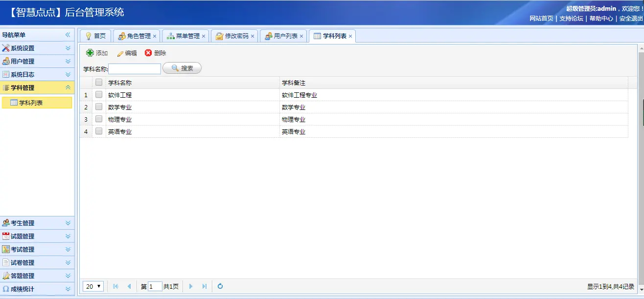This screenshot has height=299, width=644.
Task: Click the 试卷管理 paper icon
Action: (x=6, y=263)
